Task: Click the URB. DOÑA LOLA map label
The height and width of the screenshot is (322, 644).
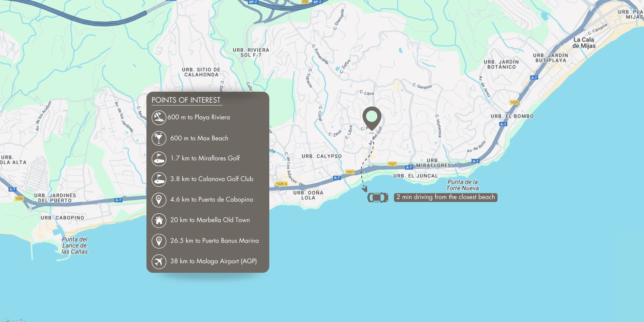Action: click(x=308, y=195)
